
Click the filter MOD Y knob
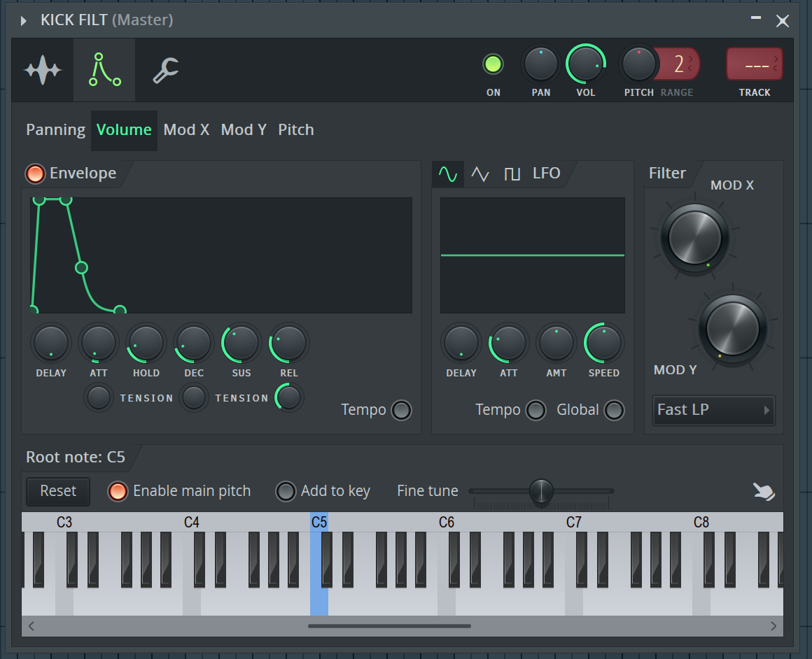[733, 329]
